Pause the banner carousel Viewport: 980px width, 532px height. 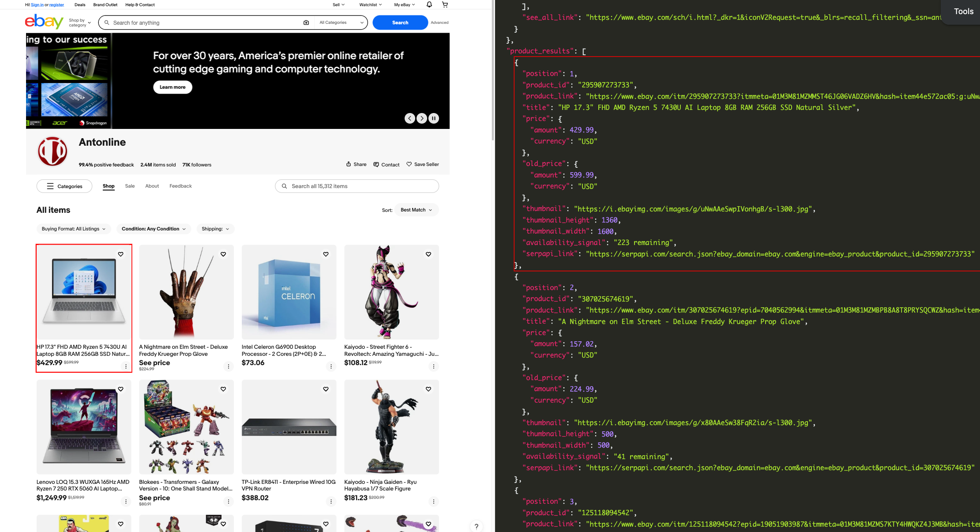click(x=434, y=118)
